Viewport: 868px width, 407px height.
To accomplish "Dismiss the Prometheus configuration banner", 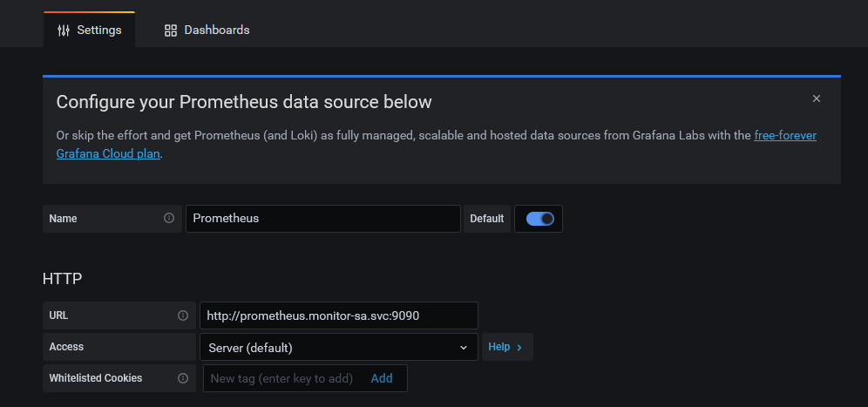I will click(817, 98).
